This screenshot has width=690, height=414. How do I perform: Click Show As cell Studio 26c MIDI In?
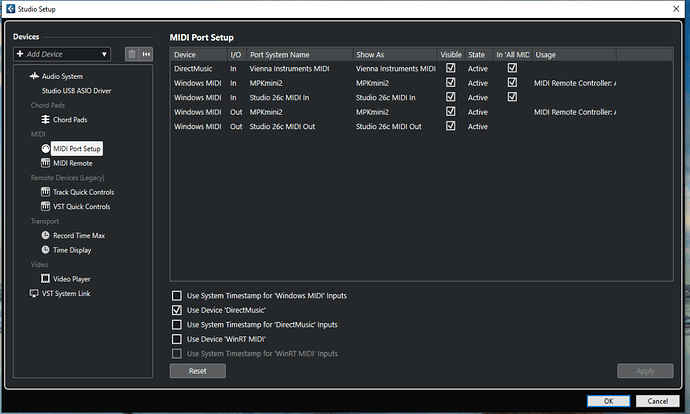(385, 98)
